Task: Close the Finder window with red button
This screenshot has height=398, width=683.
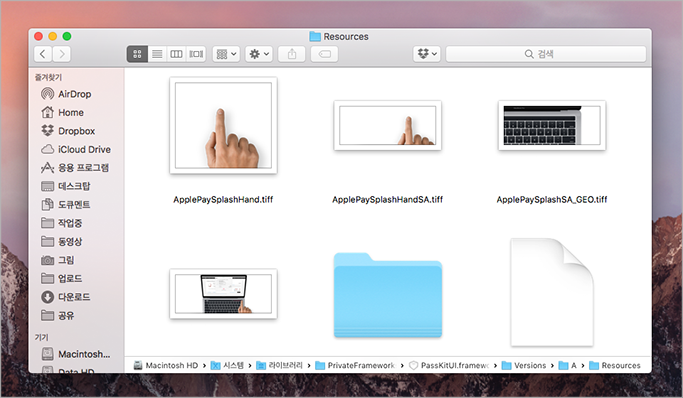Action: [38, 36]
